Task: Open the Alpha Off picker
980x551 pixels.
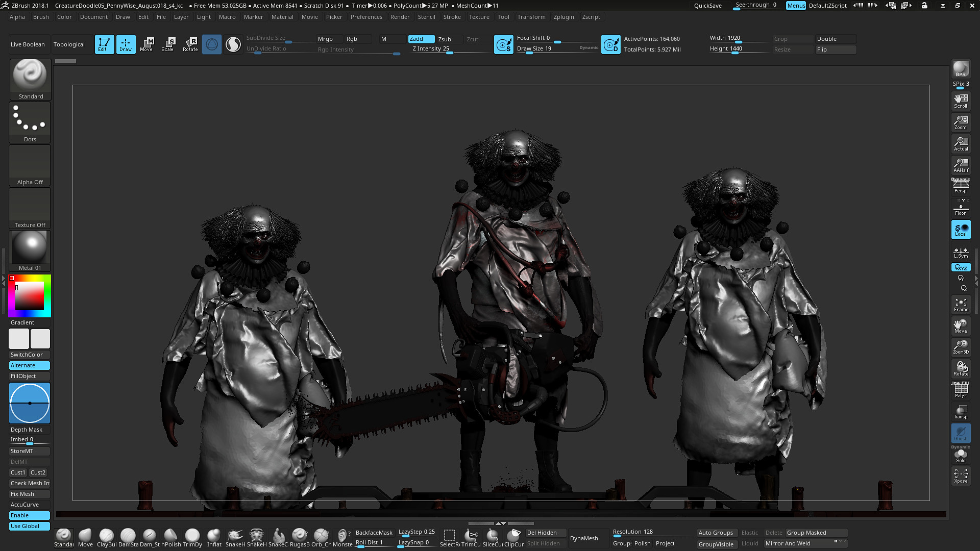Action: coord(30,165)
